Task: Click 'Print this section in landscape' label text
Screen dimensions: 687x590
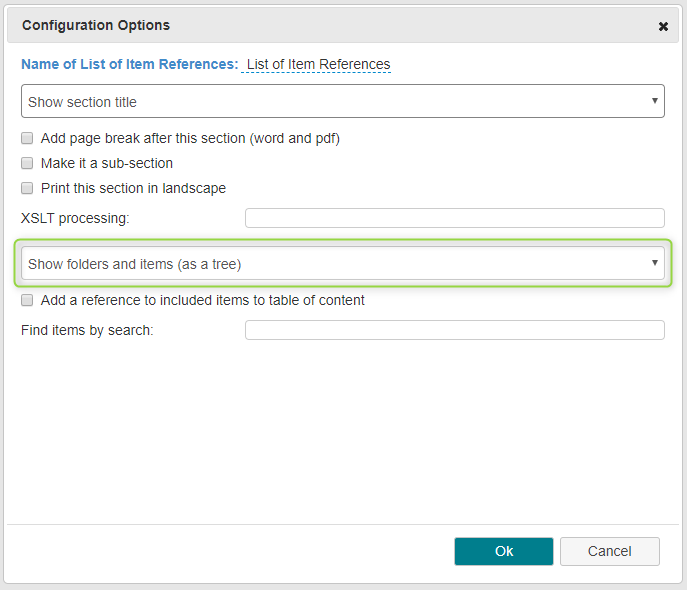Action: [134, 188]
